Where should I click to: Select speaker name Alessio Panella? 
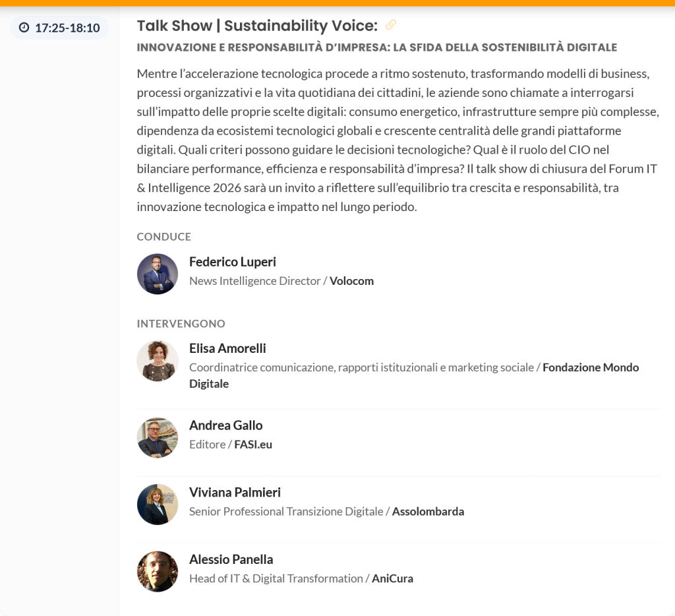click(x=231, y=559)
